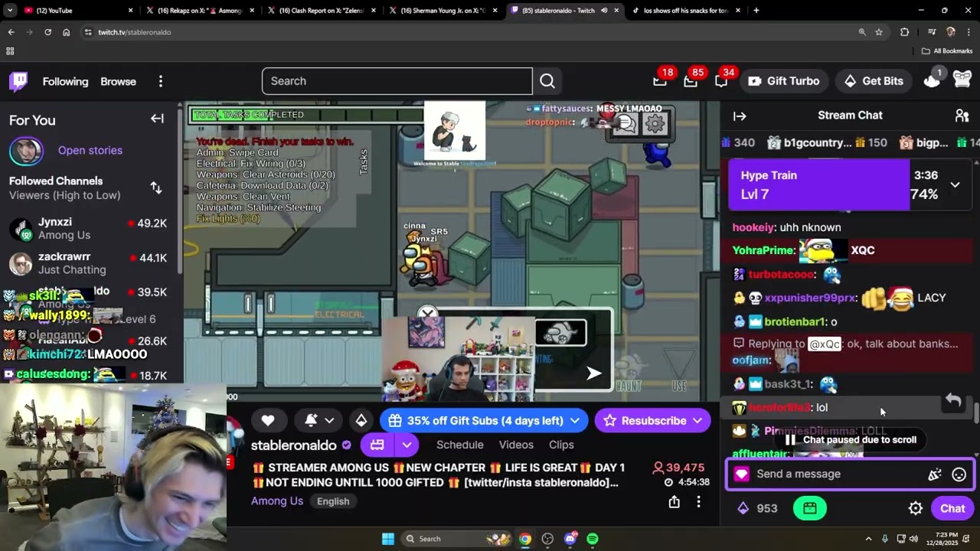Click the Get Bits button
This screenshot has height=551, width=980.
873,81
